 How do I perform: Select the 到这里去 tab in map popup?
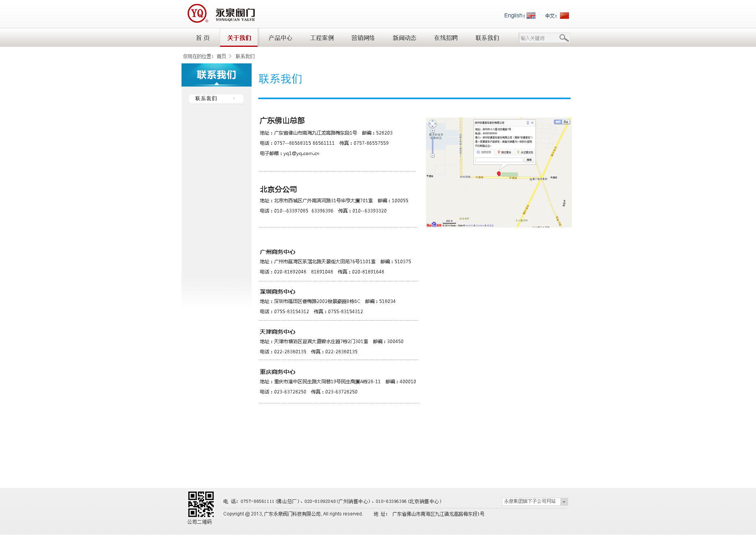(x=504, y=152)
